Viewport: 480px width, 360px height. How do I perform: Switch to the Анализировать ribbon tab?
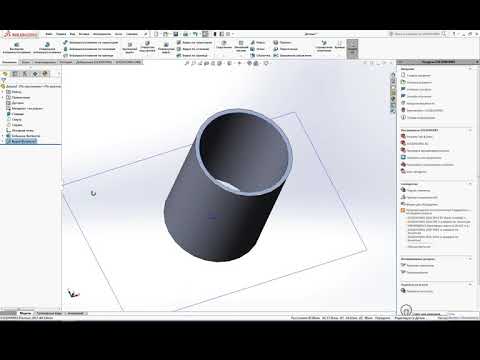point(45,62)
